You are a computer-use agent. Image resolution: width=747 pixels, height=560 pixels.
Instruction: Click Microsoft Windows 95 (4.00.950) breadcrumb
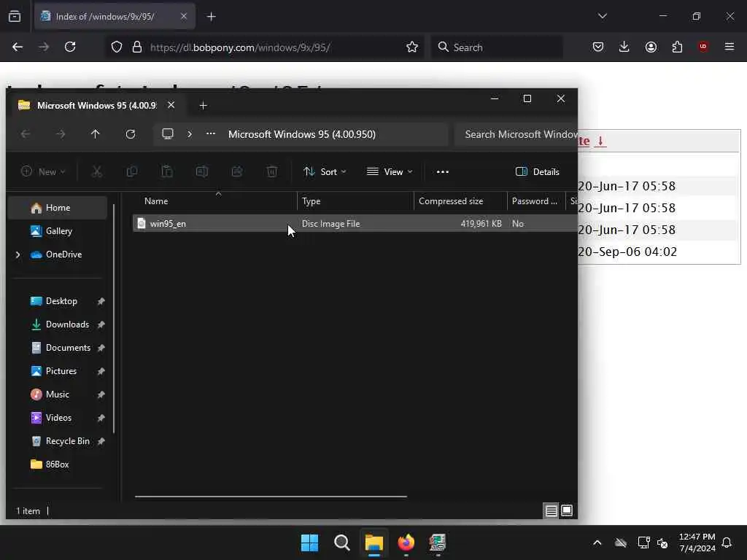pyautogui.click(x=301, y=134)
